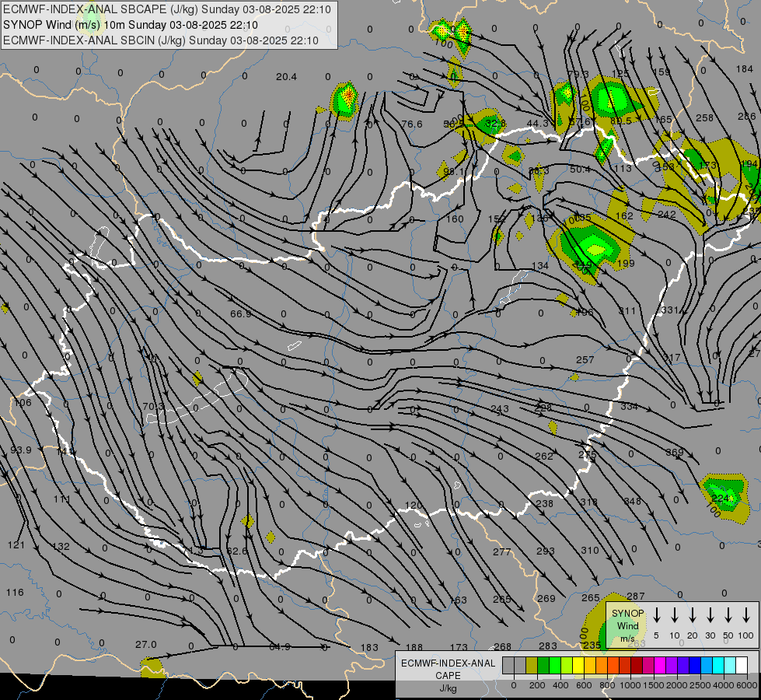
Task: Click the CAPE value 277
Action: click(502, 552)
